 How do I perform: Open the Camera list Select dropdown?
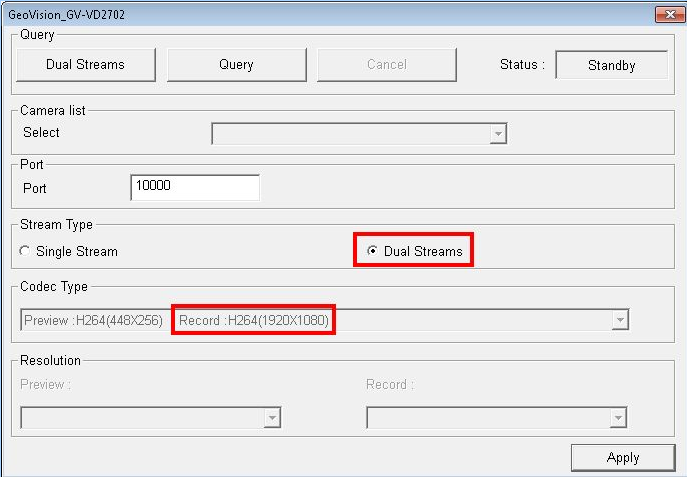(359, 134)
